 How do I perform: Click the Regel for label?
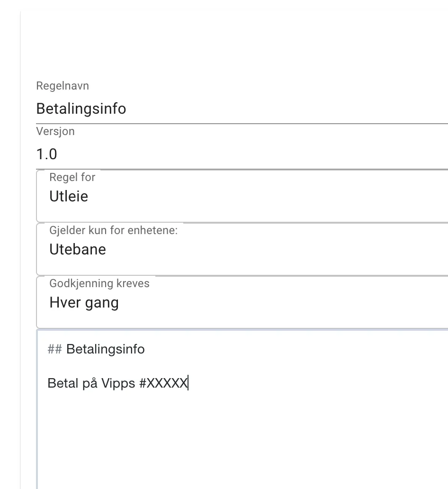pos(72,177)
